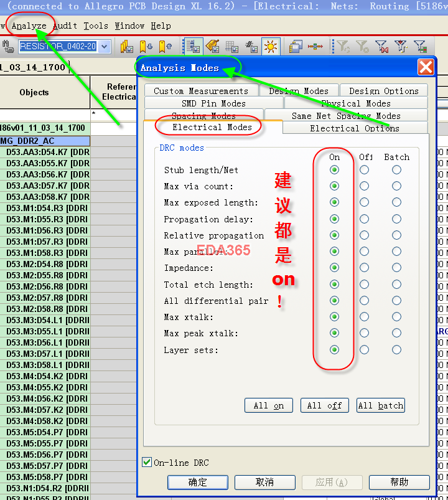Open the Tools menu

pos(96,26)
